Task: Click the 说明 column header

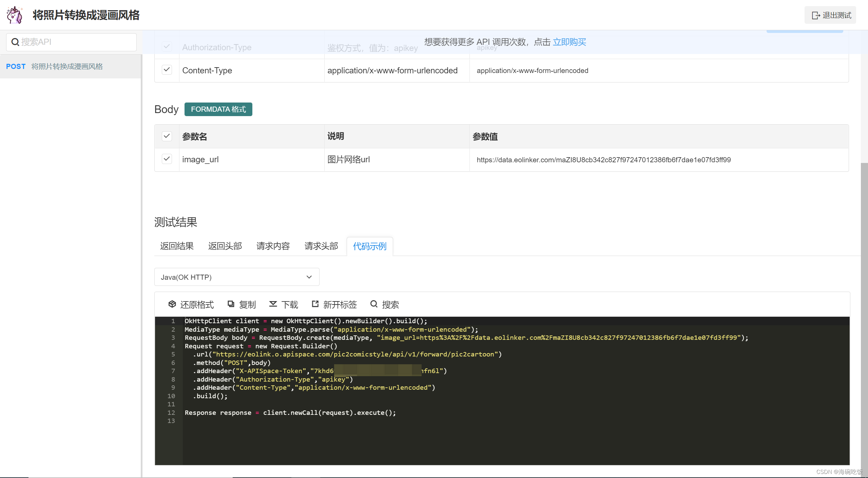Action: pos(336,136)
